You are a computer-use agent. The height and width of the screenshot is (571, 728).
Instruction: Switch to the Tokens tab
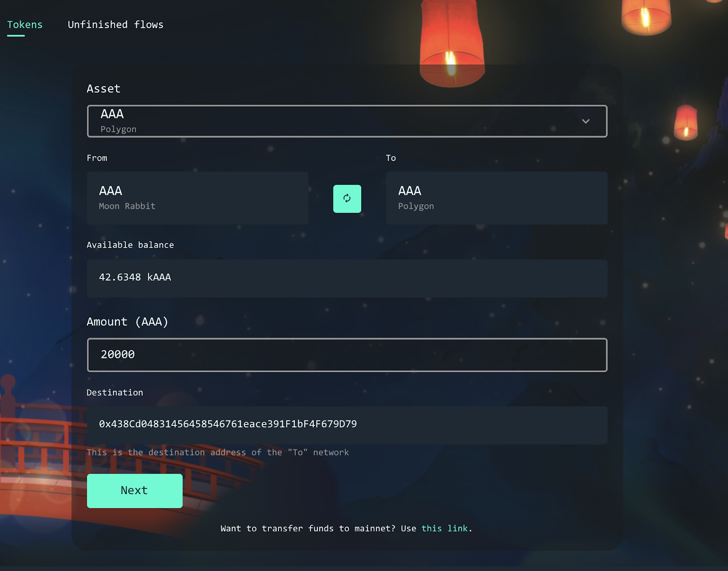pyautogui.click(x=25, y=25)
